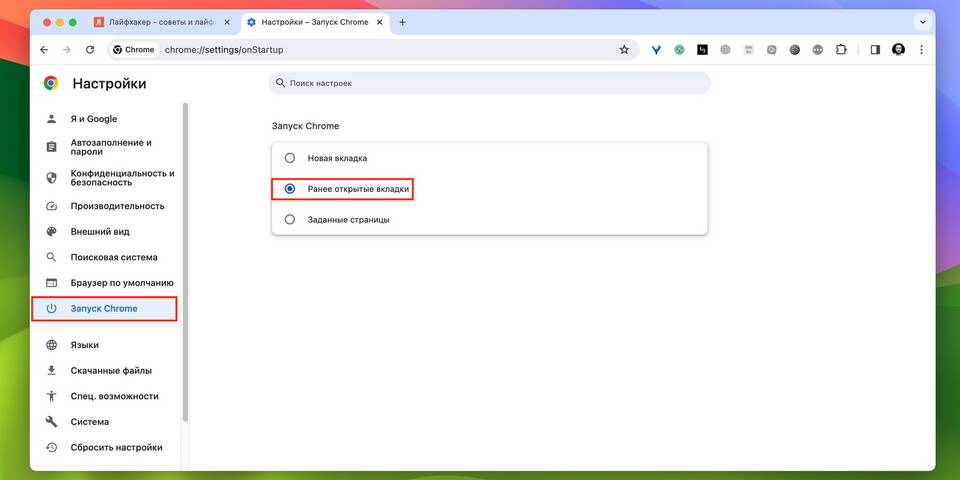960x480 pixels.
Task: Go back with the browser back arrow
Action: point(43,50)
